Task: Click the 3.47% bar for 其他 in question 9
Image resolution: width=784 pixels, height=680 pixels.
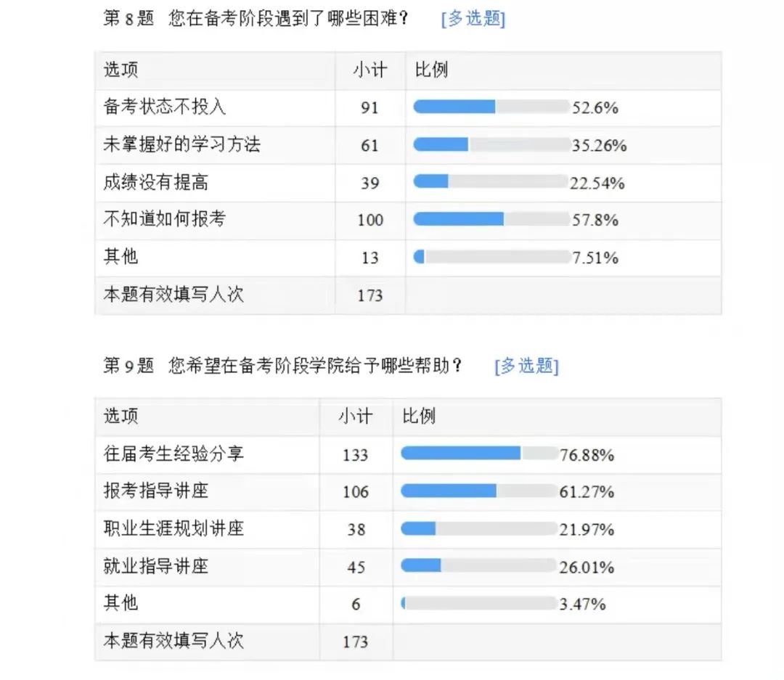Action: point(479,604)
